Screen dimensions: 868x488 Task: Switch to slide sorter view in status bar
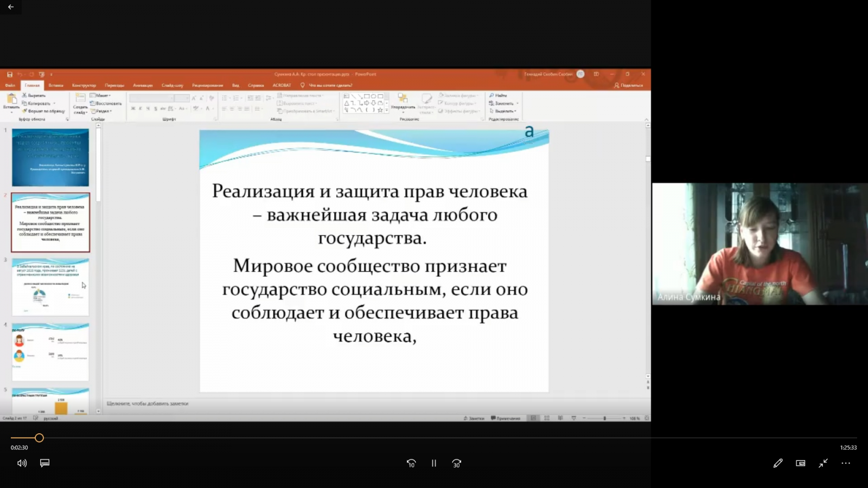[x=547, y=418]
